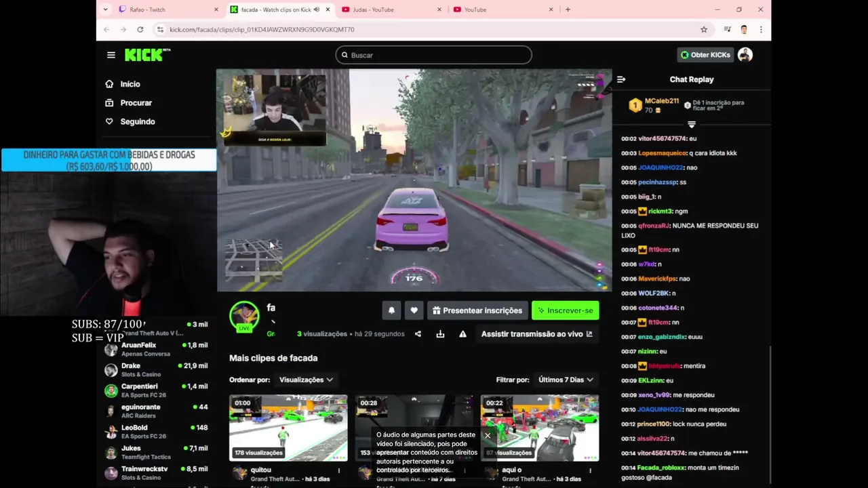
Task: Click the video player area
Action: click(414, 180)
